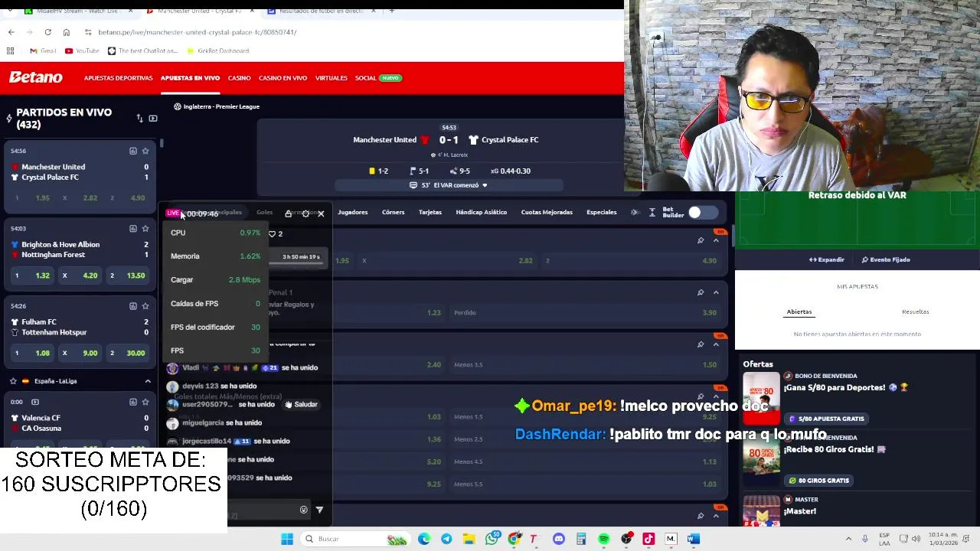980x551 pixels.
Task: Click the streaming filter icon beside Partidos en Vivo
Action: point(153,118)
